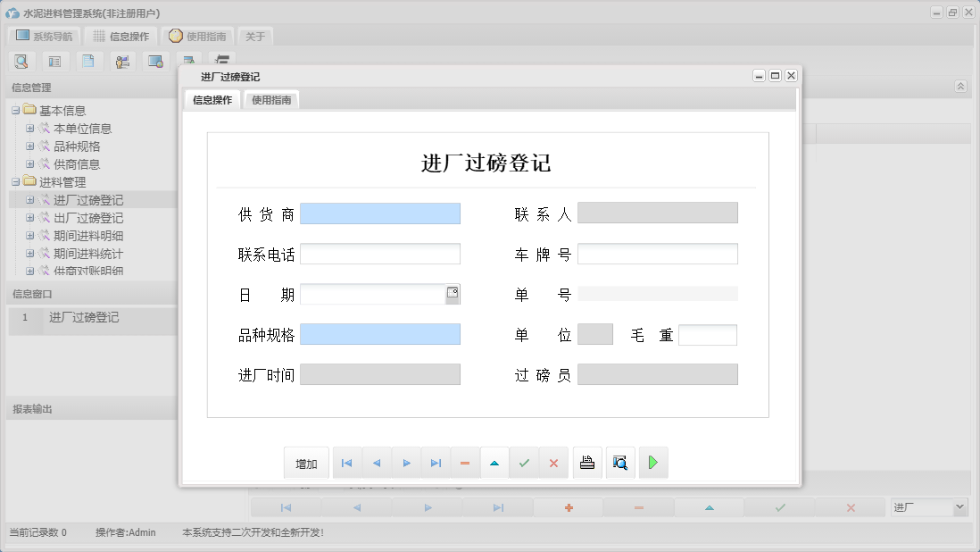The width and height of the screenshot is (980, 552).
Task: Click the 增加 button to add a record
Action: click(x=306, y=462)
